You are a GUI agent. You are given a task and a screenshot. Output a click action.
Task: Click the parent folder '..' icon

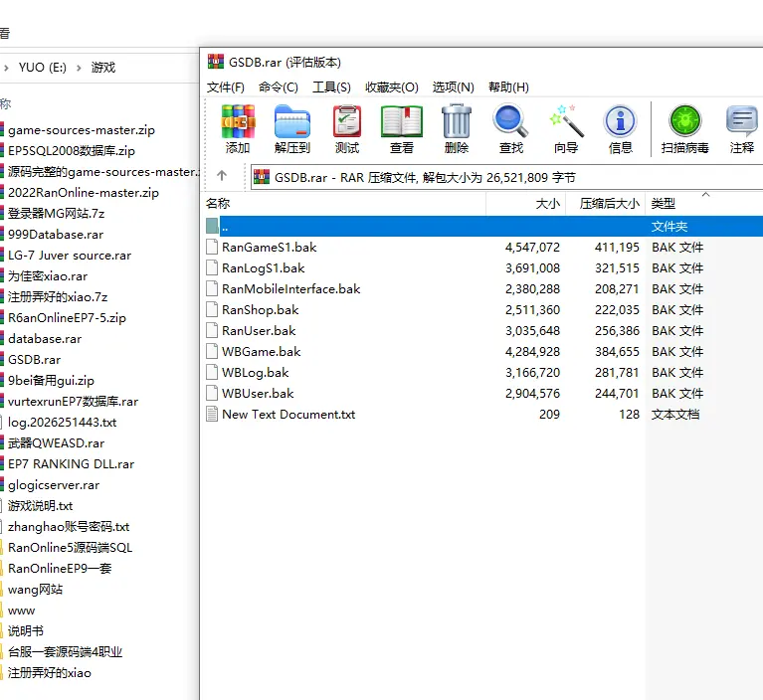212,226
